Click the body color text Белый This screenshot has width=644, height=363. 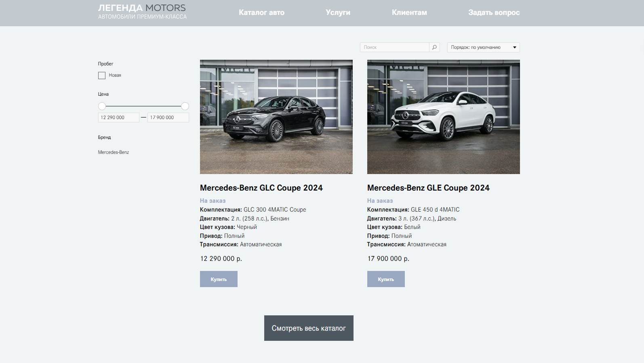coord(412,227)
